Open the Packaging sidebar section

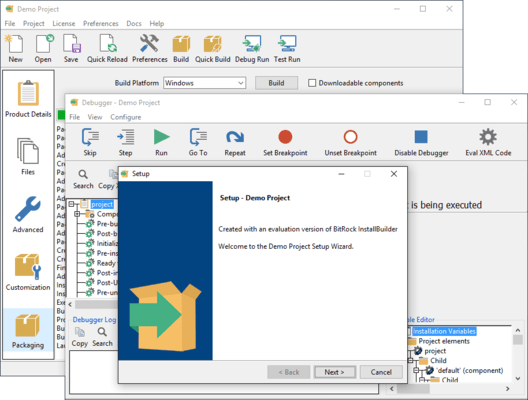point(28,331)
